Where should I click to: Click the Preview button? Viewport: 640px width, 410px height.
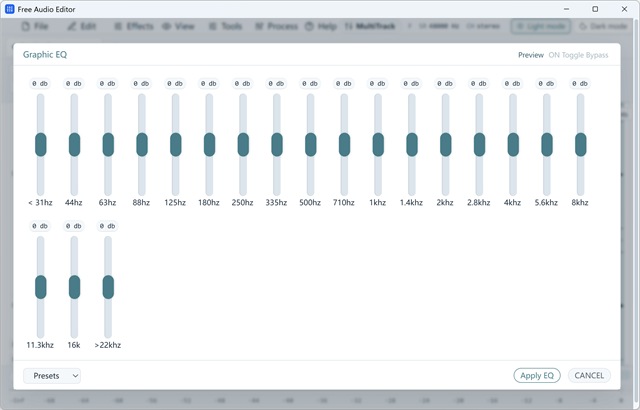(531, 55)
